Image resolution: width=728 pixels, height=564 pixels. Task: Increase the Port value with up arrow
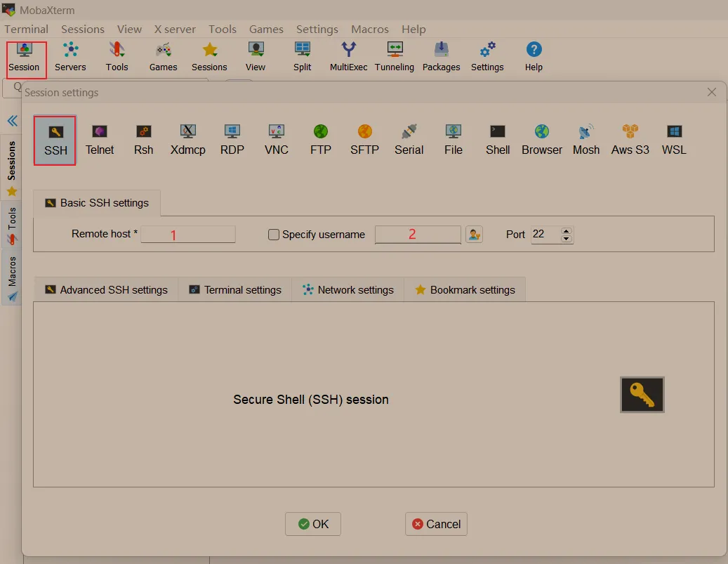coord(566,231)
